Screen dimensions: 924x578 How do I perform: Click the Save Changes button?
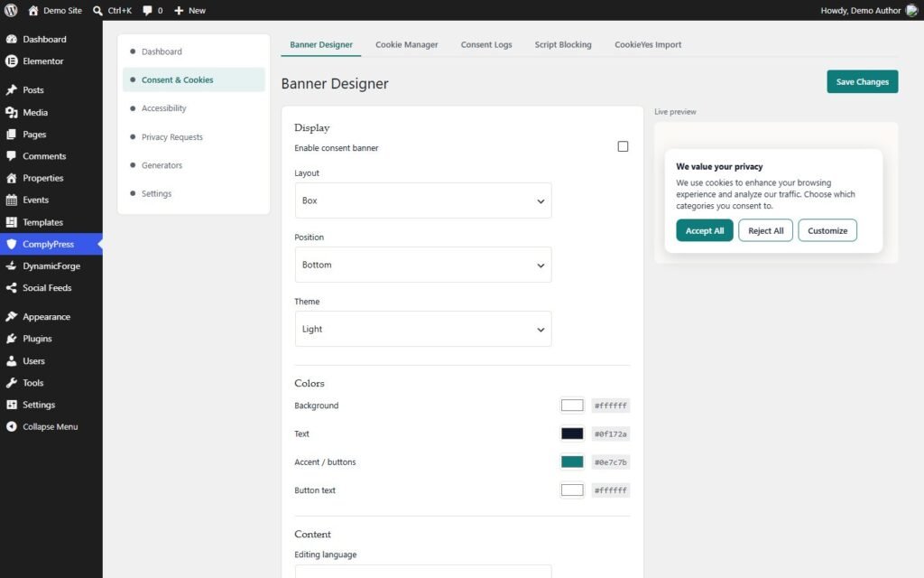[862, 81]
